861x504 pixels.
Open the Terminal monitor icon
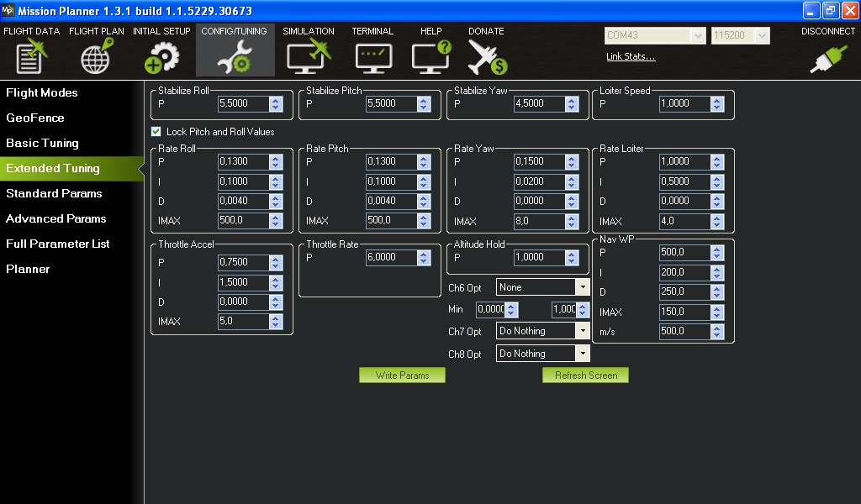pos(373,58)
